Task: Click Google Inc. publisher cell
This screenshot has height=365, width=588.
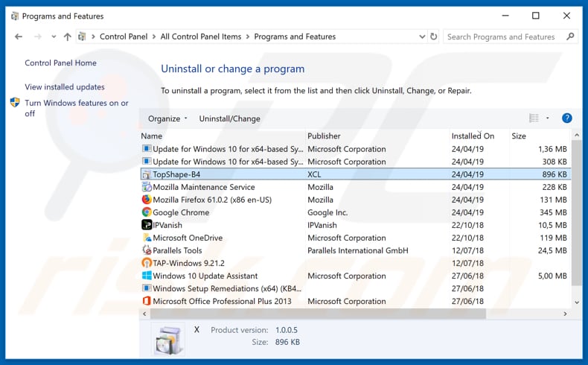Action: click(x=327, y=212)
